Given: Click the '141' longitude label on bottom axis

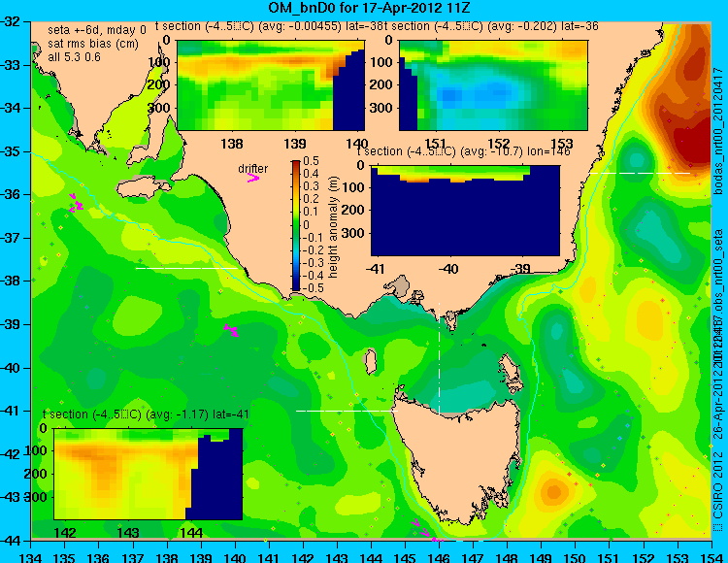Looking at the screenshot, I should (x=268, y=557).
